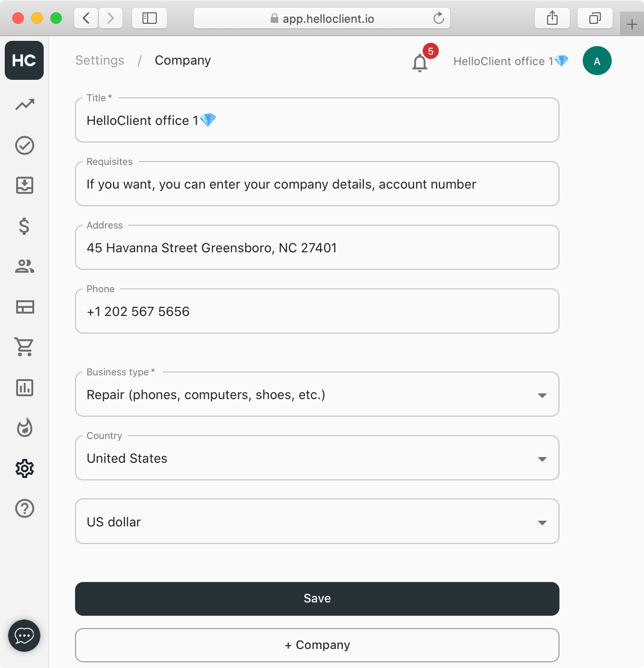Open the inbox download sidebar icon
The height and width of the screenshot is (668, 644).
click(x=25, y=185)
